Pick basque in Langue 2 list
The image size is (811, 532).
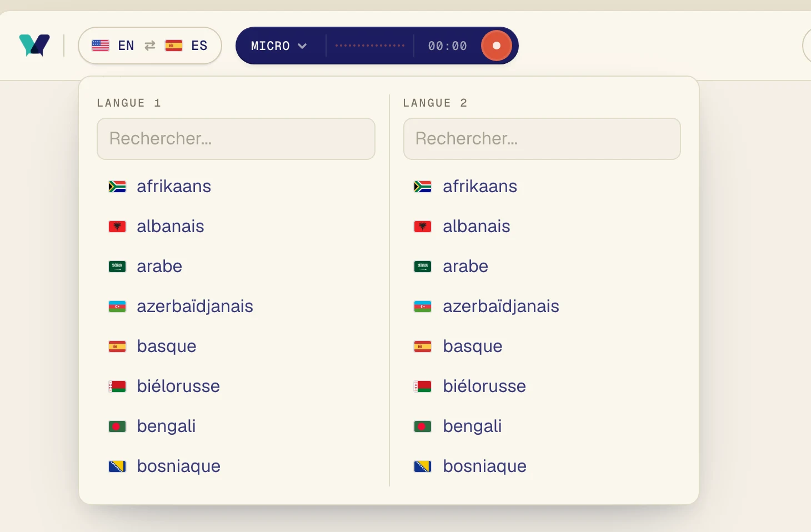(542, 347)
